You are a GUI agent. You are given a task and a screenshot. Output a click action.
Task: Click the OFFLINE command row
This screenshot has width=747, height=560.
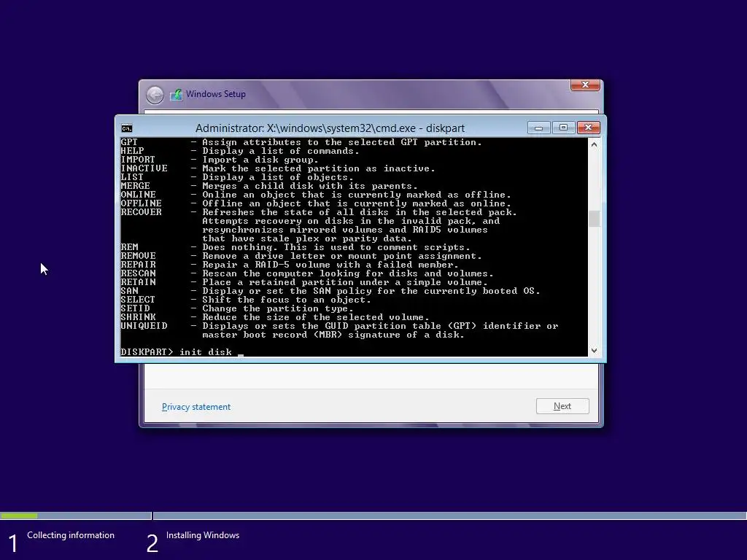click(x=315, y=203)
